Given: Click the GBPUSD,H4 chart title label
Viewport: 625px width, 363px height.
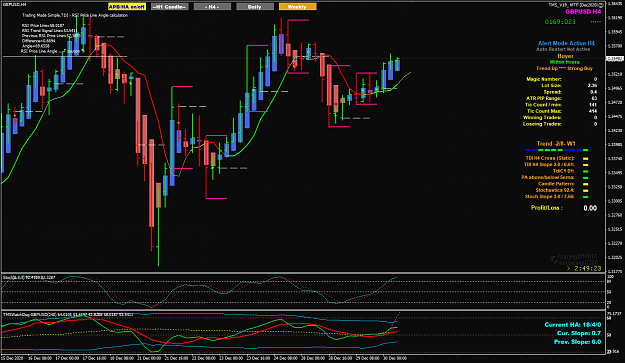Looking at the screenshot, I should 14,4.
